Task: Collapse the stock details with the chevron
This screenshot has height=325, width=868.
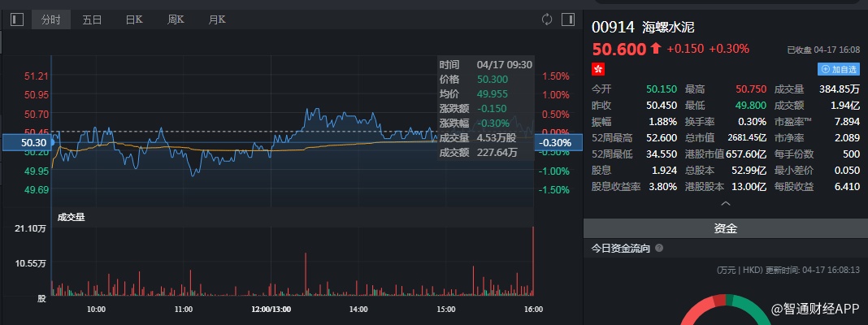Action: coord(725,204)
